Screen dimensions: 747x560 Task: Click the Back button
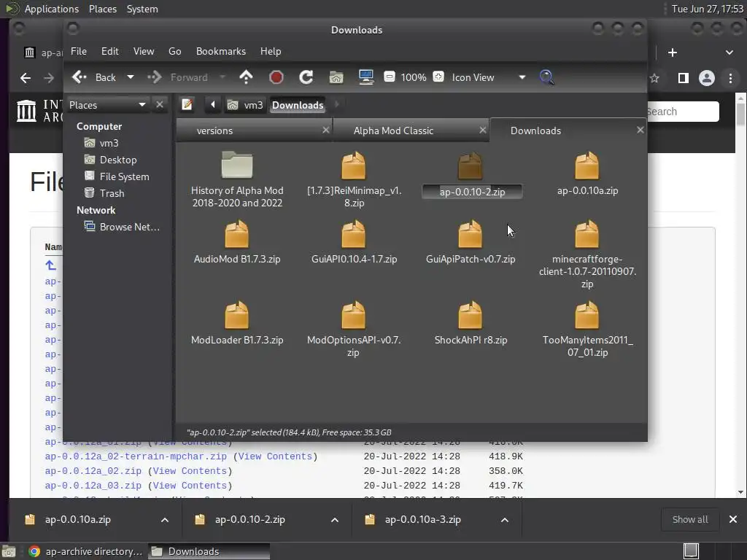pos(95,77)
